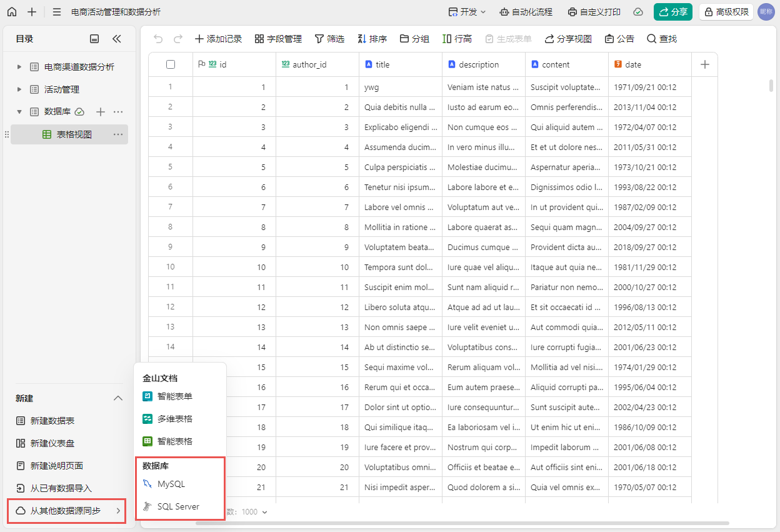The height and width of the screenshot is (532, 780).
Task: Collapse the sidebar with double-chevron icon
Action: tap(117, 39)
